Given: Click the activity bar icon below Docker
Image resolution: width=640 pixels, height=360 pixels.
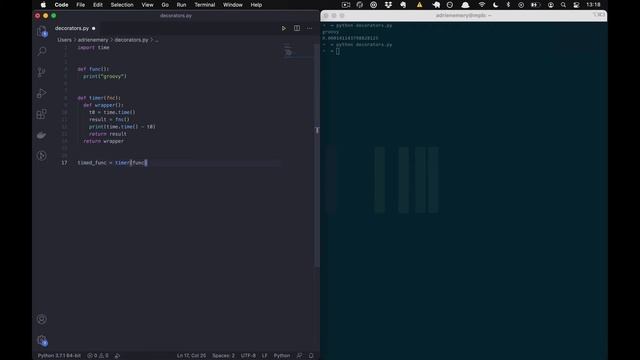Looking at the screenshot, I should 42,156.
